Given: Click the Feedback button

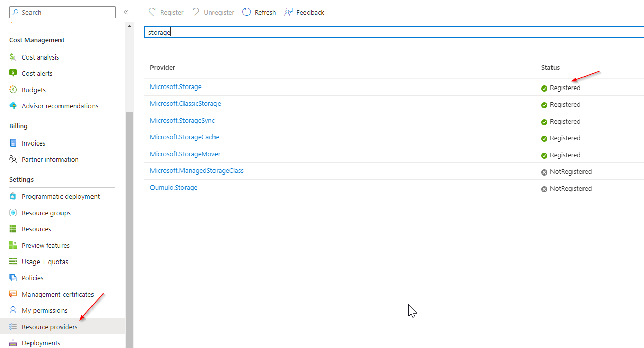Looking at the screenshot, I should pos(304,12).
